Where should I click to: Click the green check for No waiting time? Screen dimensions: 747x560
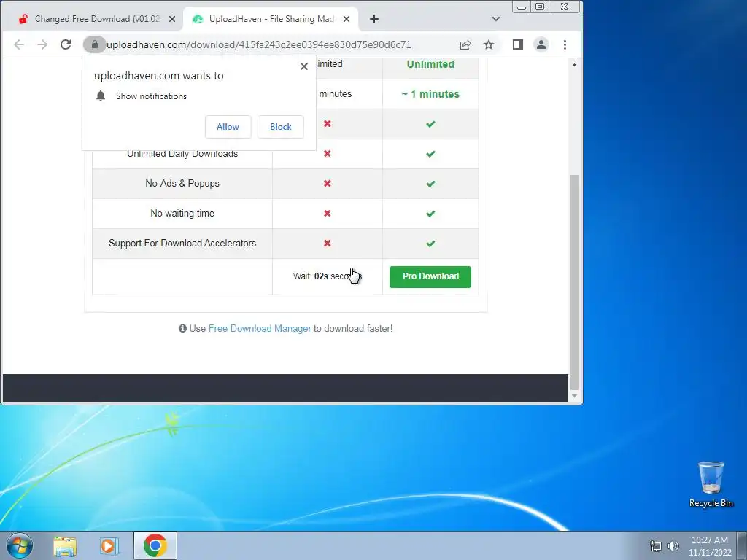pos(430,214)
